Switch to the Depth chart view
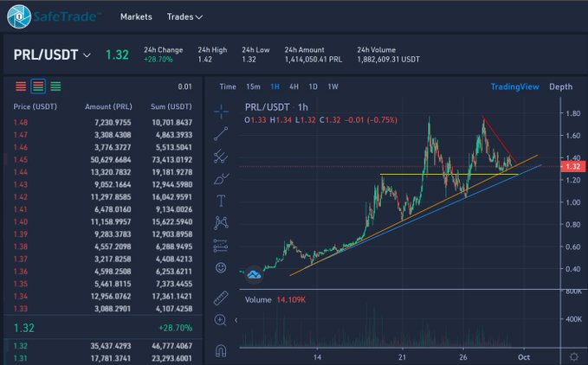The height and width of the screenshot is (365, 588). tap(560, 86)
